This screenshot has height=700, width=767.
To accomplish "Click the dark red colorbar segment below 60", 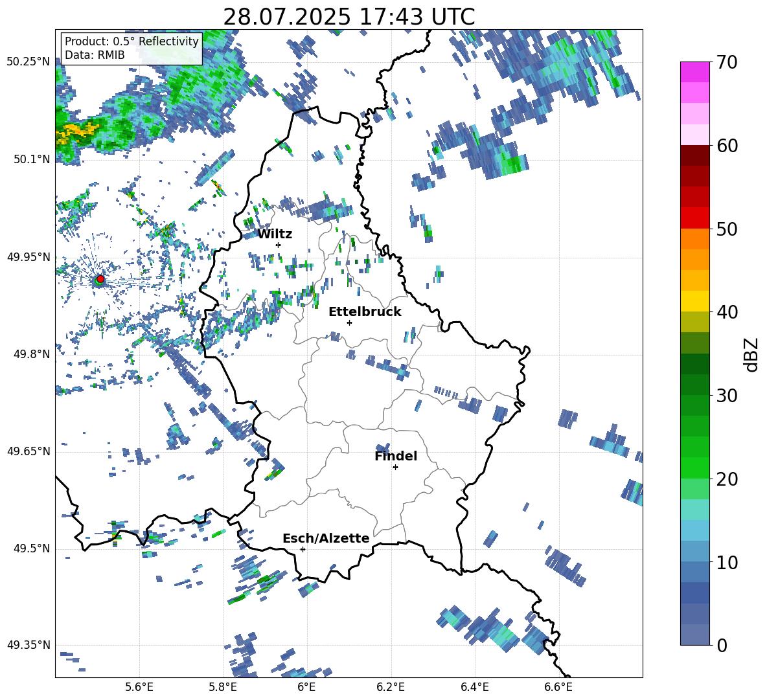I will coord(694,155).
